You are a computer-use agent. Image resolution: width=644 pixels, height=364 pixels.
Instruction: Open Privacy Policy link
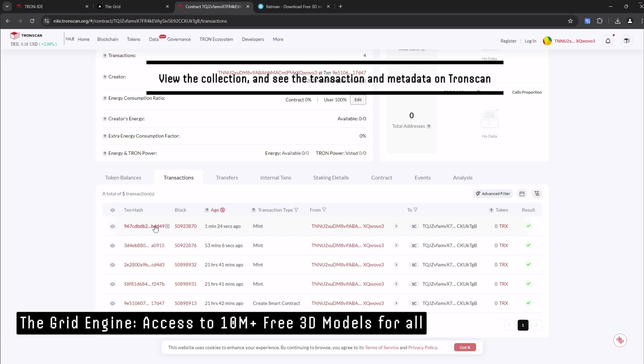(x=423, y=347)
